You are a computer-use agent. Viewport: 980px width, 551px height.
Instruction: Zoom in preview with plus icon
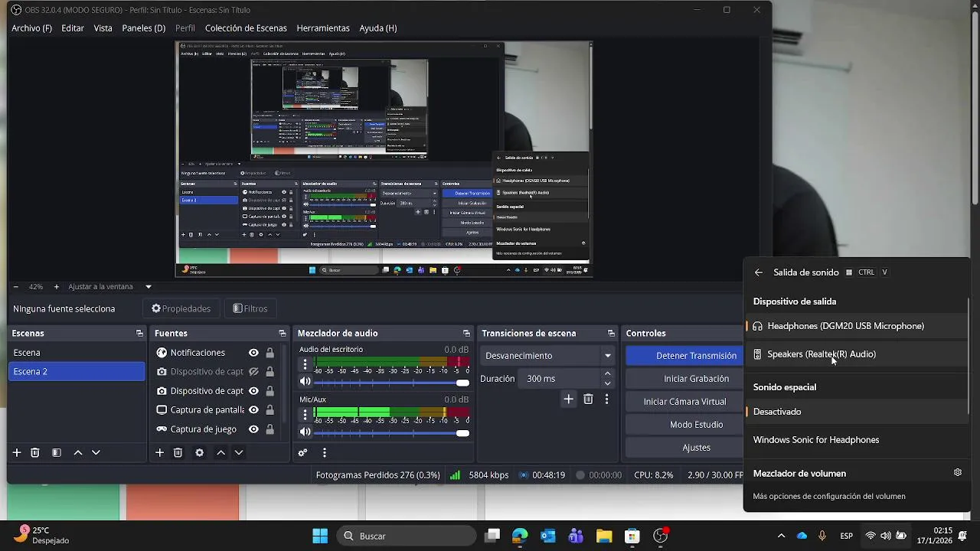coord(56,286)
